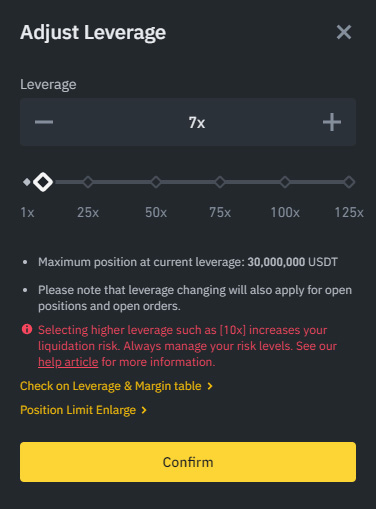Click the chevron next to Position Limit Enlarge
The height and width of the screenshot is (509, 376).
pos(144,410)
